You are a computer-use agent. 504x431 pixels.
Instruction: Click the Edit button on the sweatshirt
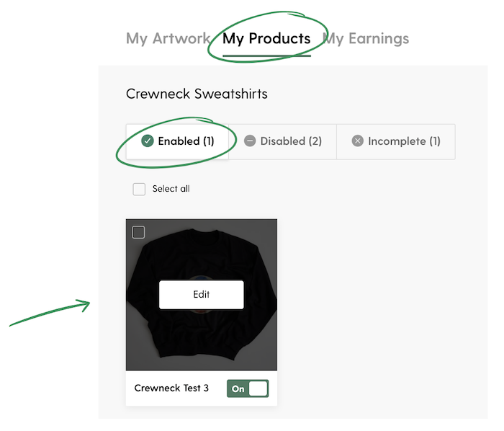[x=202, y=295]
